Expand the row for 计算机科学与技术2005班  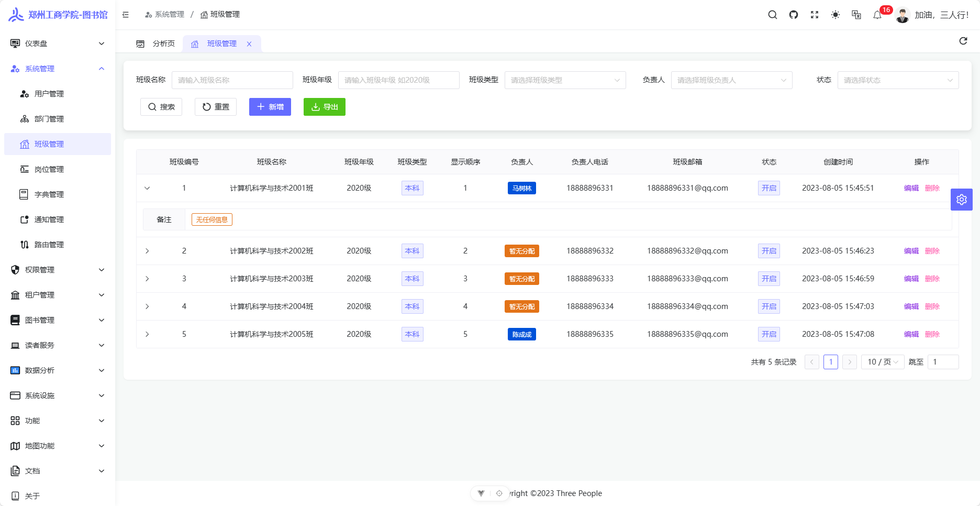147,334
